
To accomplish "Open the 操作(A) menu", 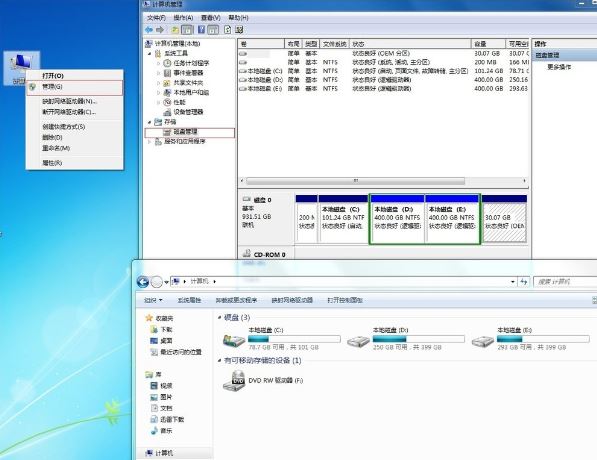I will [183, 18].
